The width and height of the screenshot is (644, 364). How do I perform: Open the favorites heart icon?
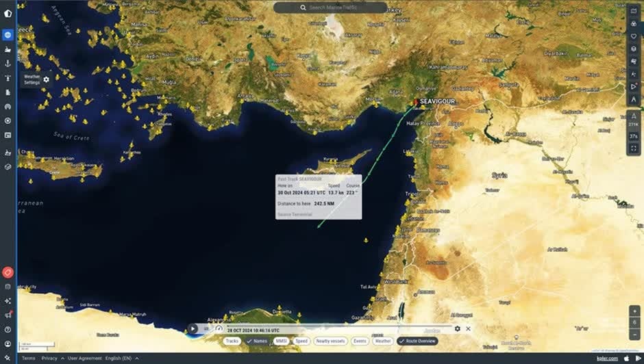pos(633,36)
